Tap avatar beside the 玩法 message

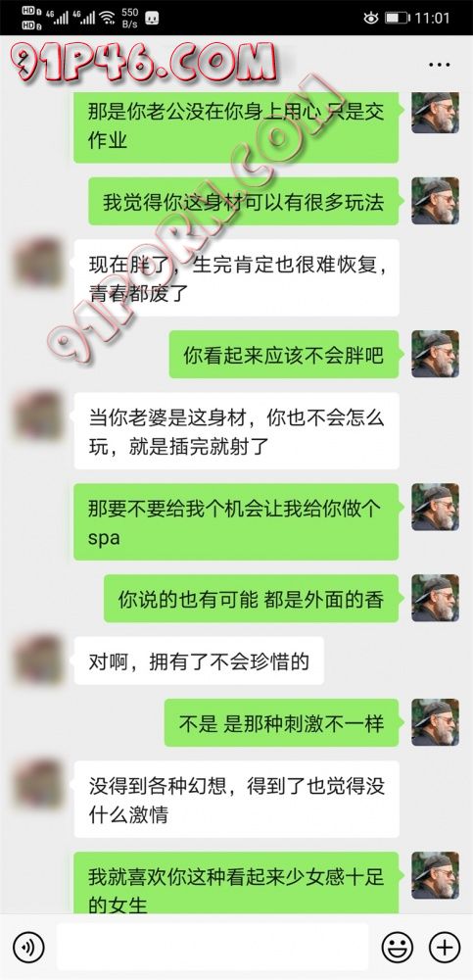click(x=435, y=201)
